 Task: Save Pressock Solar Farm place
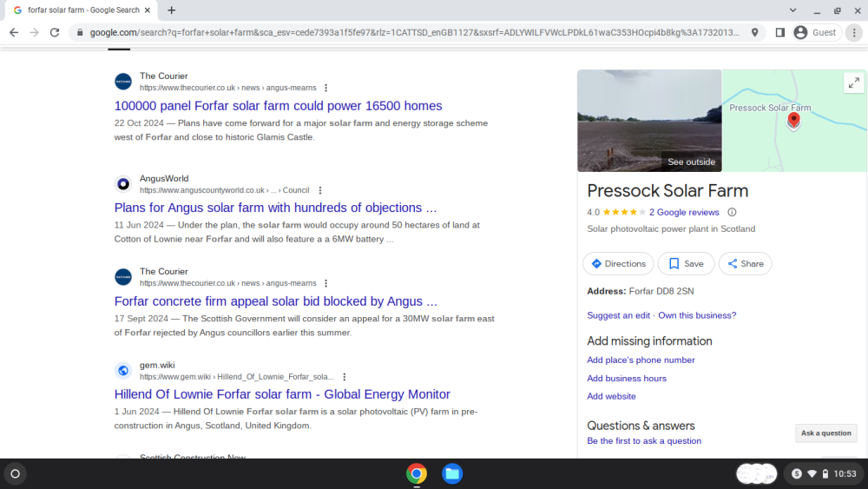coord(686,263)
